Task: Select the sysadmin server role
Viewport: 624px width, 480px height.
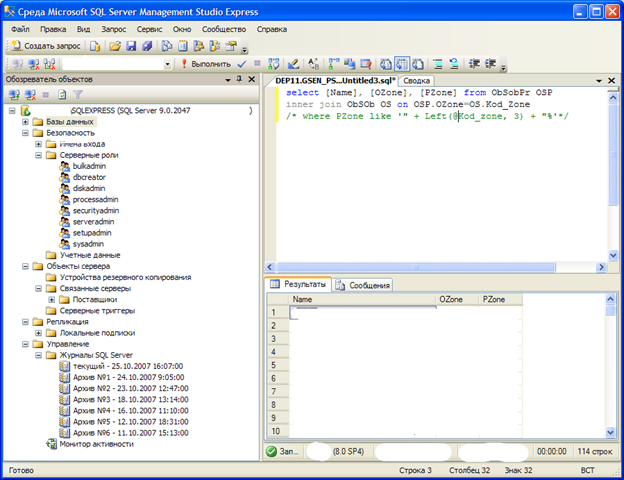Action: [88, 244]
